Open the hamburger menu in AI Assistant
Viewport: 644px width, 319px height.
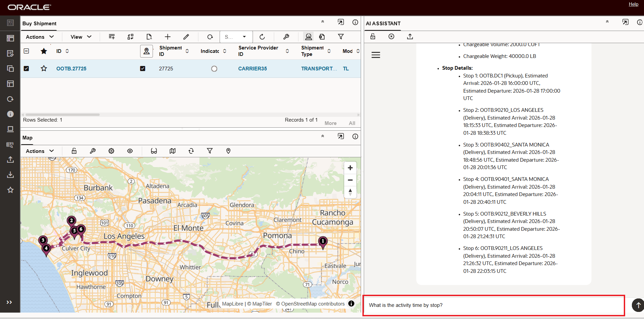coord(376,55)
